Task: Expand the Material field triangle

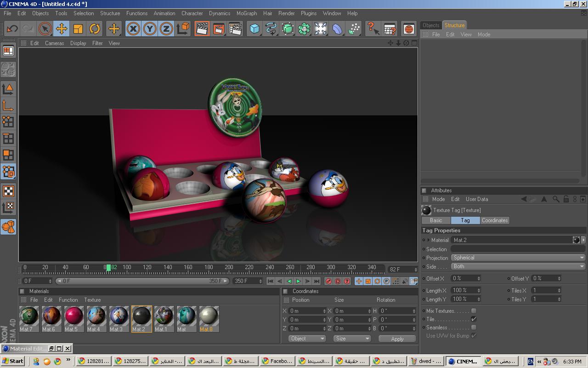Action: (429, 240)
